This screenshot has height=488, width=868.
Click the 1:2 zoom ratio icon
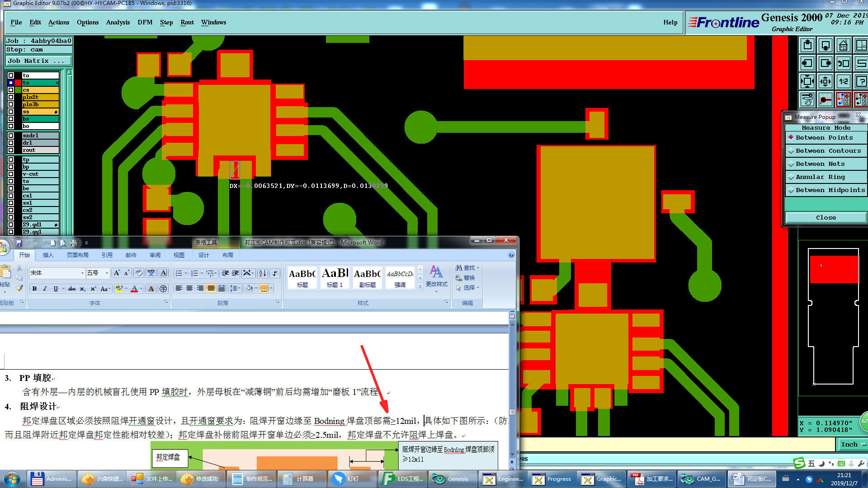point(843,82)
